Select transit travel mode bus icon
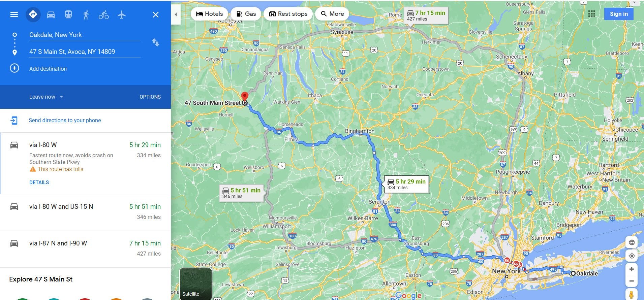 68,14
